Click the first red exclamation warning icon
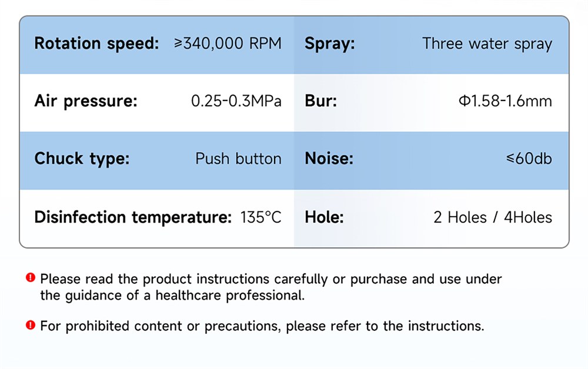Image resolution: width=588 pixels, height=369 pixels. (31, 277)
